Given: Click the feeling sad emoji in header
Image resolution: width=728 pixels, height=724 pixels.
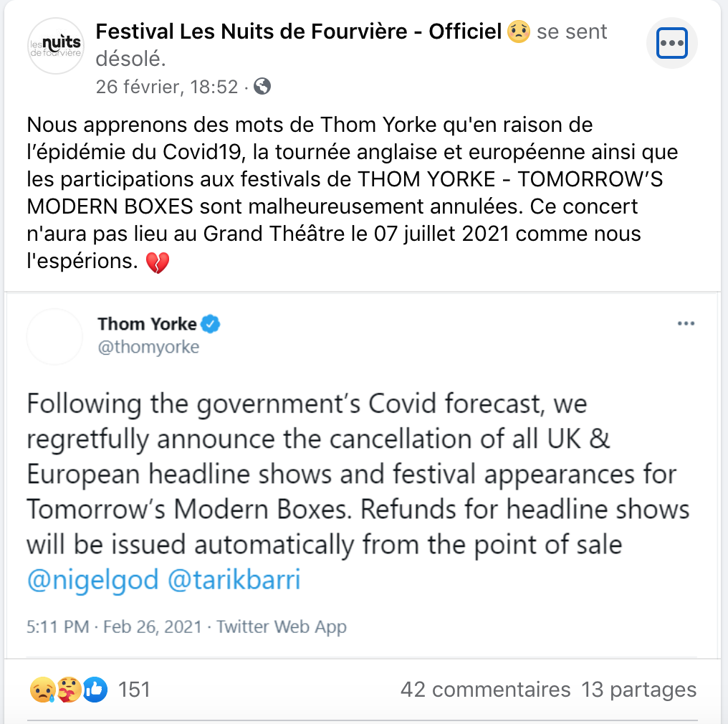Looking at the screenshot, I should coord(518,32).
